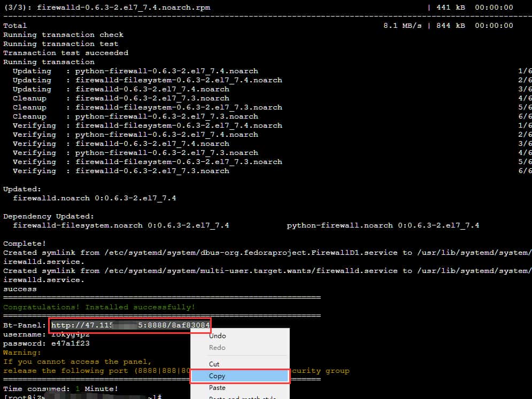Click the "Total" download summary line
The width and height of the screenshot is (532, 399).
point(15,26)
